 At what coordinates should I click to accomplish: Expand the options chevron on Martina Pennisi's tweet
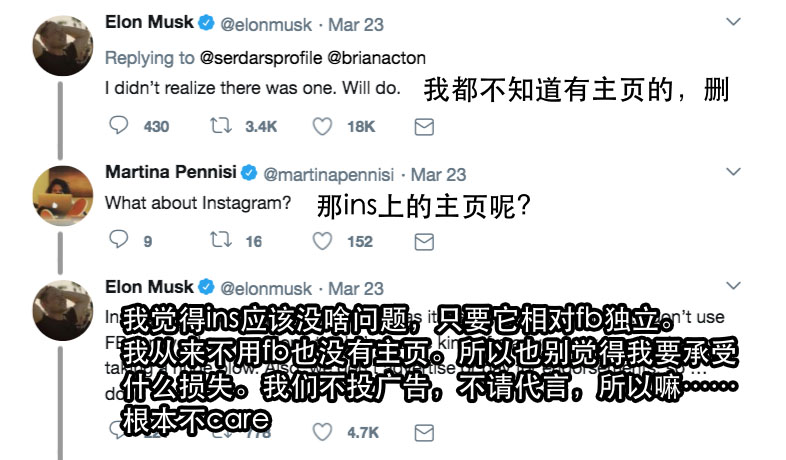click(733, 172)
